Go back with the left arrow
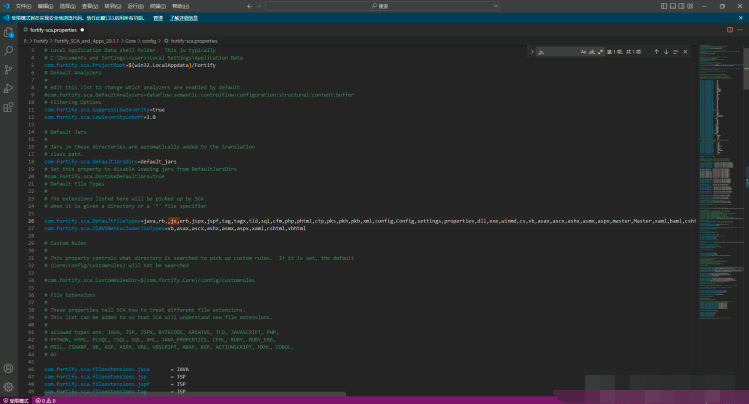This screenshot has height=404, width=749. click(x=249, y=6)
